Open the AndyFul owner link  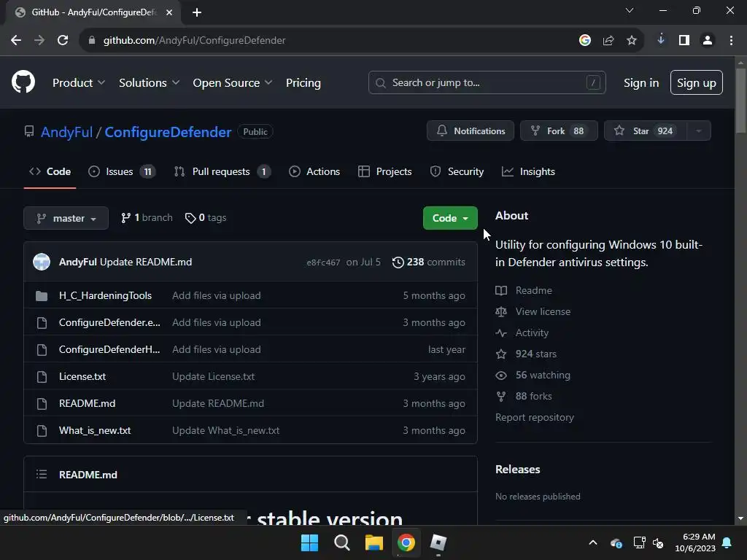(x=66, y=132)
